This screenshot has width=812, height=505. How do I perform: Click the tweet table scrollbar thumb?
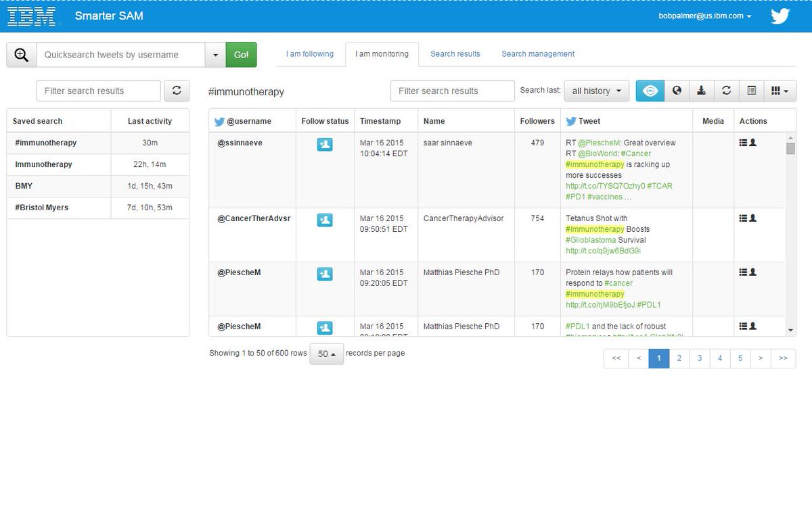(x=790, y=149)
